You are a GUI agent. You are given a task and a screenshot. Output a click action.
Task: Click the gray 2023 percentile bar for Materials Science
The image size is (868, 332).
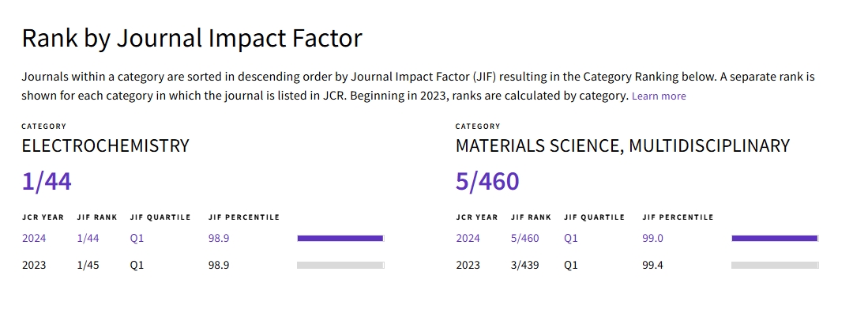click(x=774, y=266)
